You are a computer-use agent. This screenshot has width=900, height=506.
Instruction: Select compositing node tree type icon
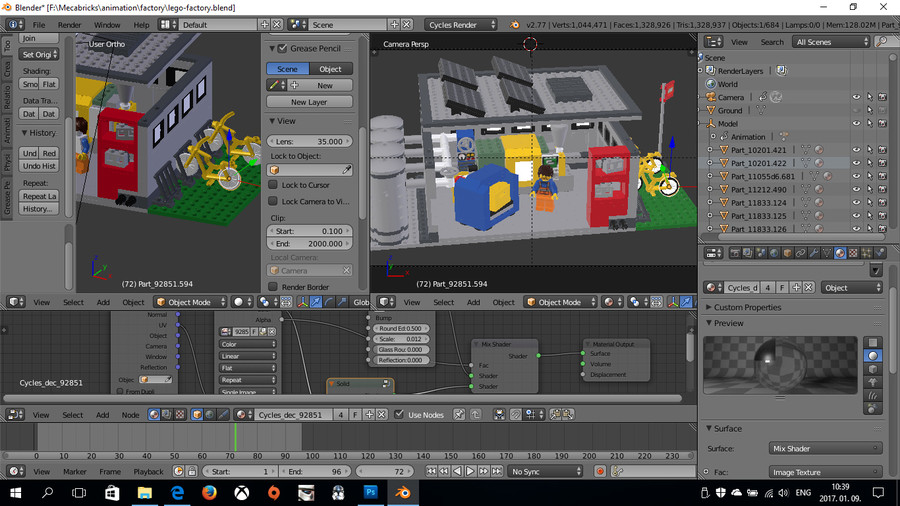click(166, 415)
